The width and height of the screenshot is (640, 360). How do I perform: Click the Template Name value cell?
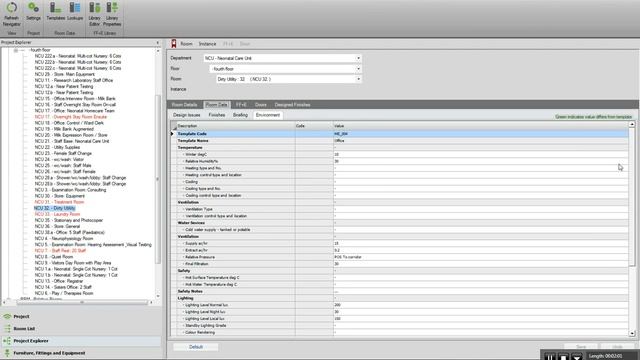point(481,141)
